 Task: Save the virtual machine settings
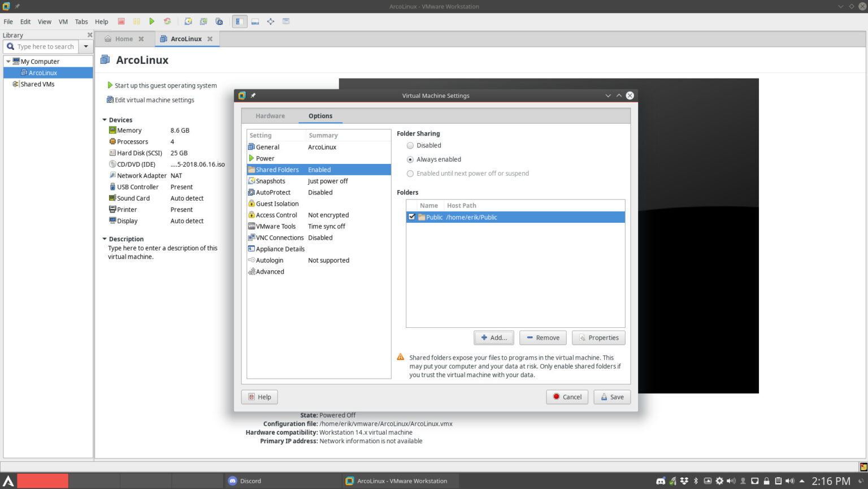(612, 397)
